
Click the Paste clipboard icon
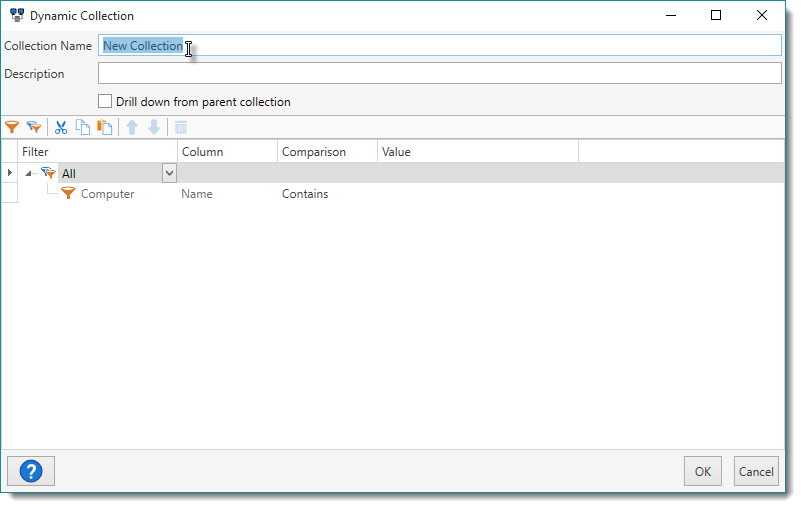[x=104, y=127]
